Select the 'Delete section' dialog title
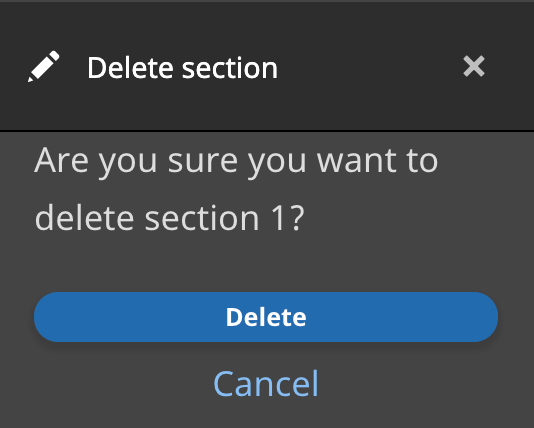Viewport: 534px width, 428px height. point(183,68)
